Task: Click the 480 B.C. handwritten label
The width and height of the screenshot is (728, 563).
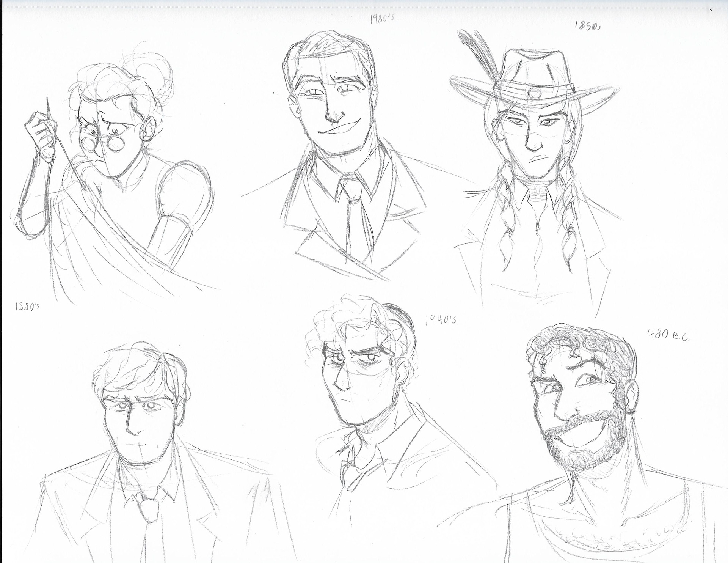Action: point(668,335)
